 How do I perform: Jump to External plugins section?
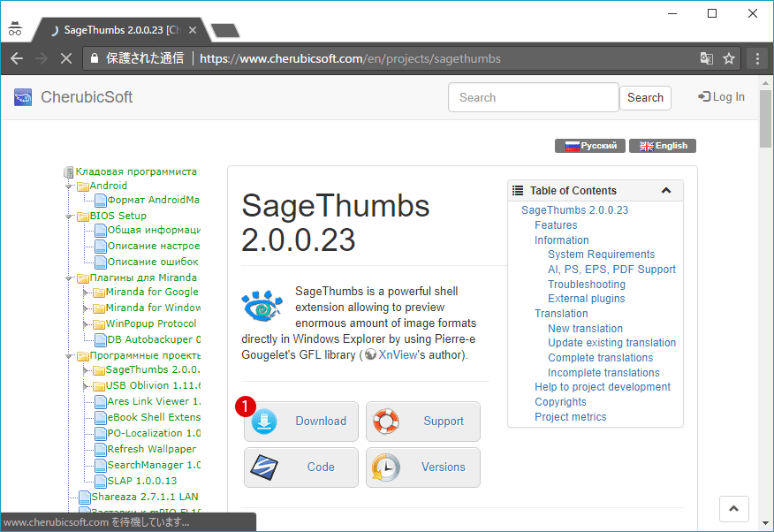(x=587, y=299)
